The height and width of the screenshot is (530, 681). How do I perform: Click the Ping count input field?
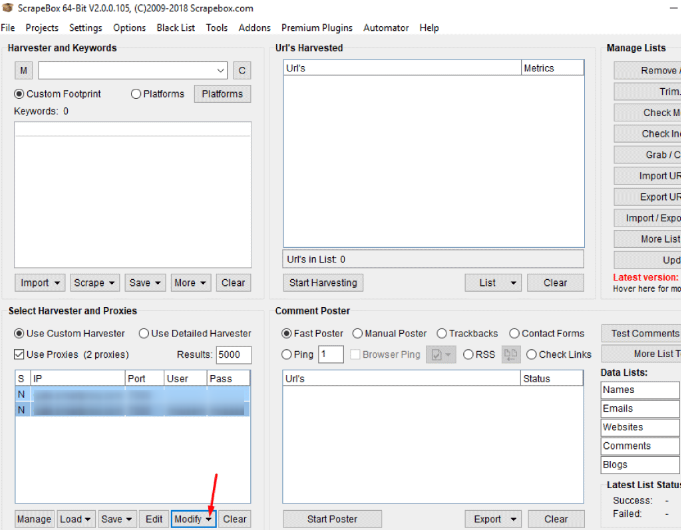331,354
